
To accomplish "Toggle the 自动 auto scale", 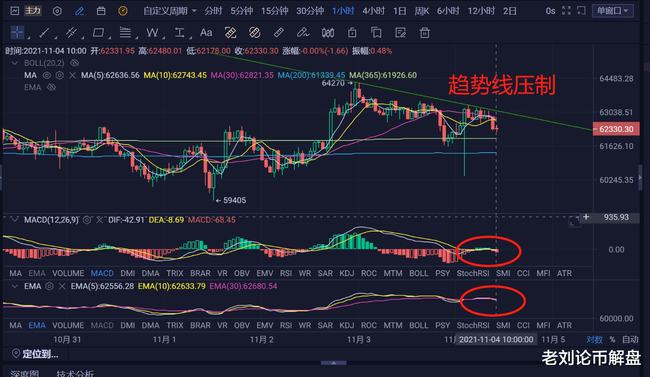I will 630,340.
